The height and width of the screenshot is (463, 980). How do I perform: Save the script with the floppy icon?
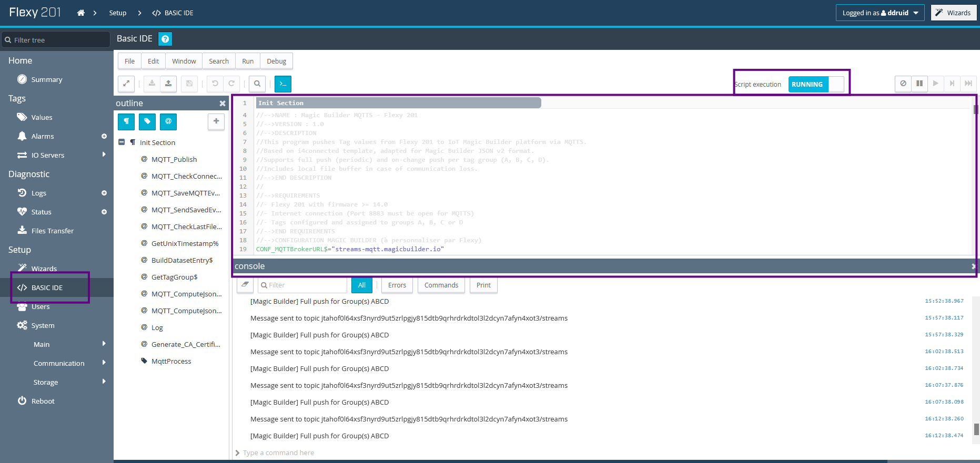pos(189,84)
